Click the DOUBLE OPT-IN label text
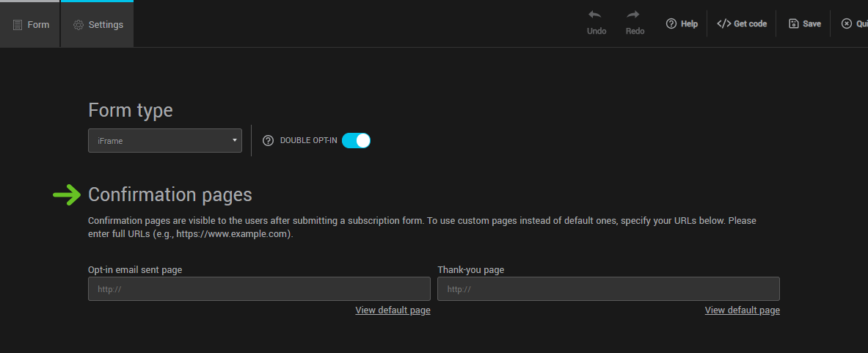This screenshot has height=353, width=868. [x=308, y=140]
